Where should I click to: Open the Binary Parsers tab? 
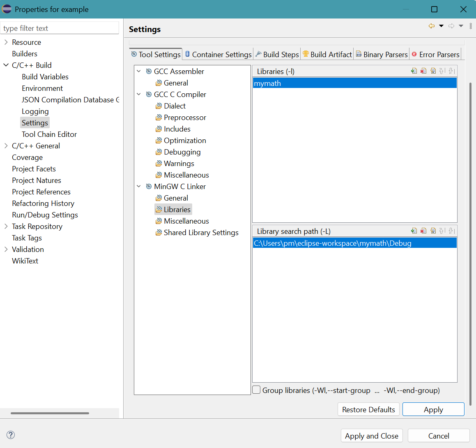click(x=382, y=54)
